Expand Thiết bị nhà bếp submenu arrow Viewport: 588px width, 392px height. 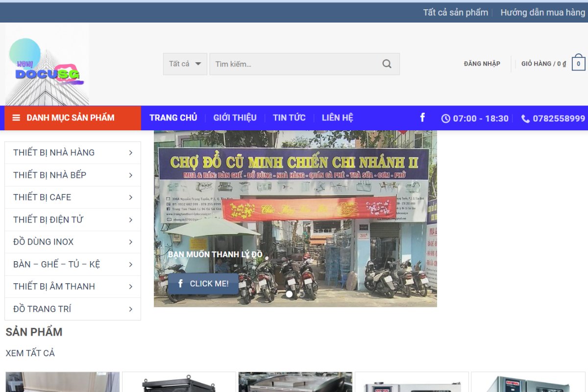point(131,175)
